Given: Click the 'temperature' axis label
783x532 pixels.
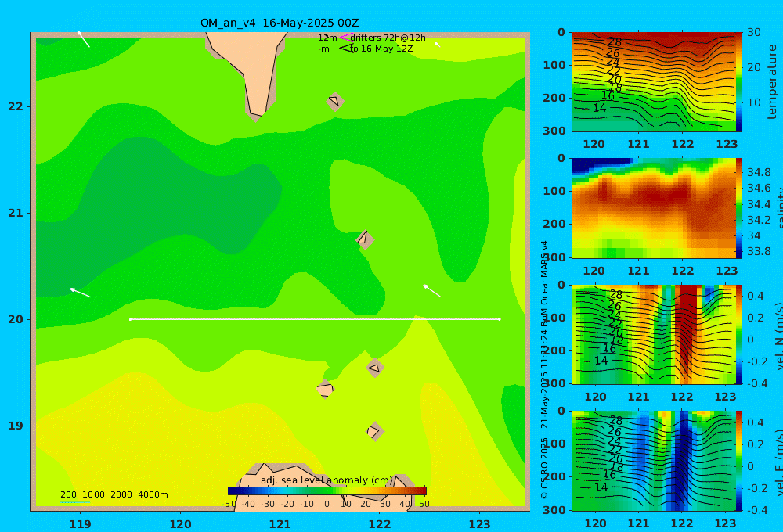Looking at the screenshot, I should pos(773,82).
